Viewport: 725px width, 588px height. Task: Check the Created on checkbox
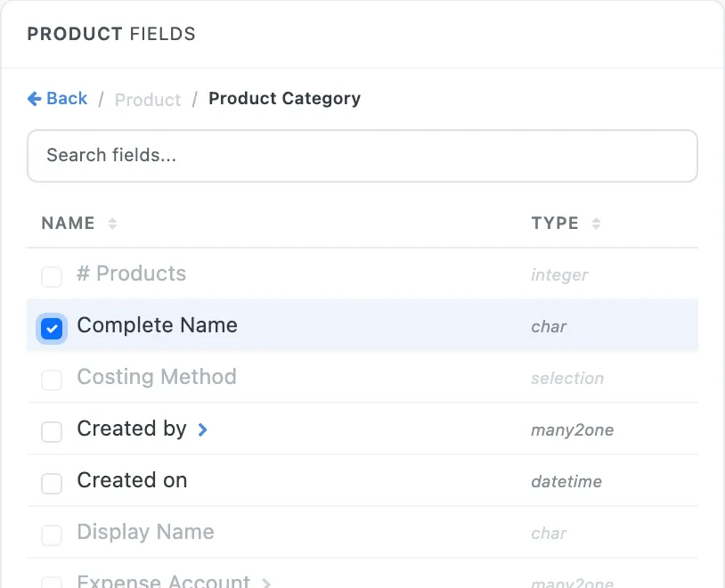pyautogui.click(x=52, y=484)
